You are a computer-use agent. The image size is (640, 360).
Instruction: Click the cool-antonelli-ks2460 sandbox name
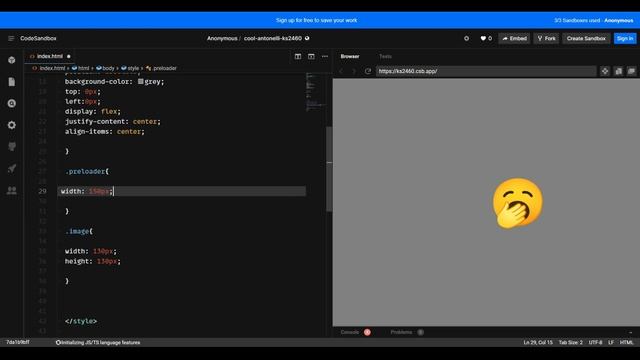(273, 38)
